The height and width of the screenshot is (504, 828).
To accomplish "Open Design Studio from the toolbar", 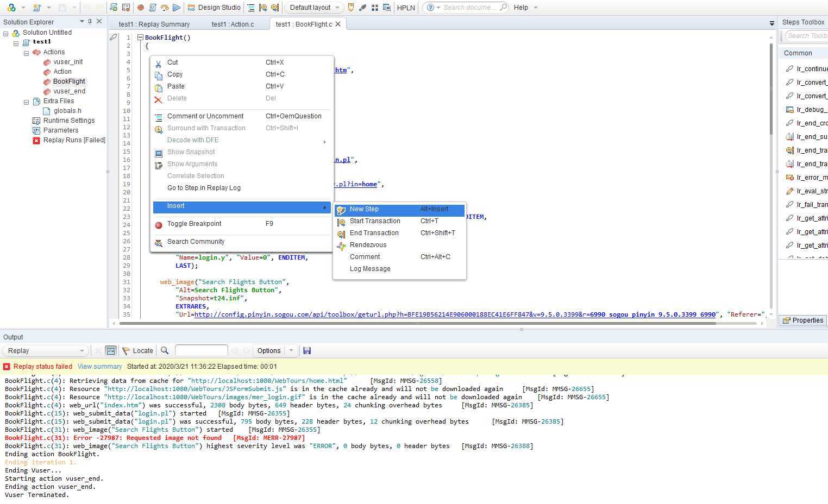I will click(214, 8).
